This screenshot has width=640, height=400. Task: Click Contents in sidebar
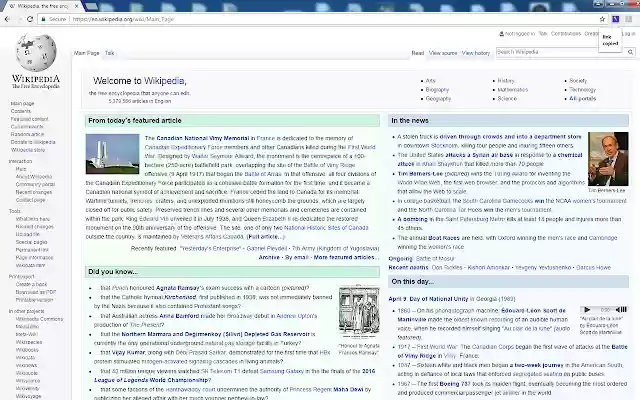(x=21, y=111)
